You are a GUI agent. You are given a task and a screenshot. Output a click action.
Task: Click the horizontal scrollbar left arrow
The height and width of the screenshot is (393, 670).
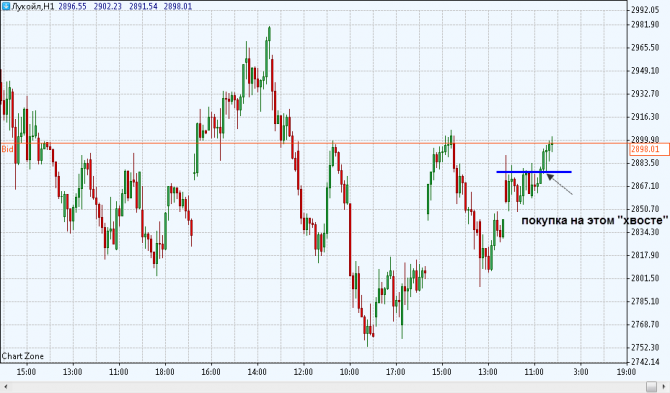(x=5, y=387)
